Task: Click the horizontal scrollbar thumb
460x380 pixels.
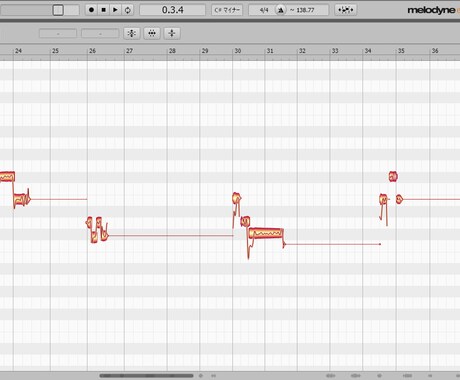Action: tap(146, 376)
